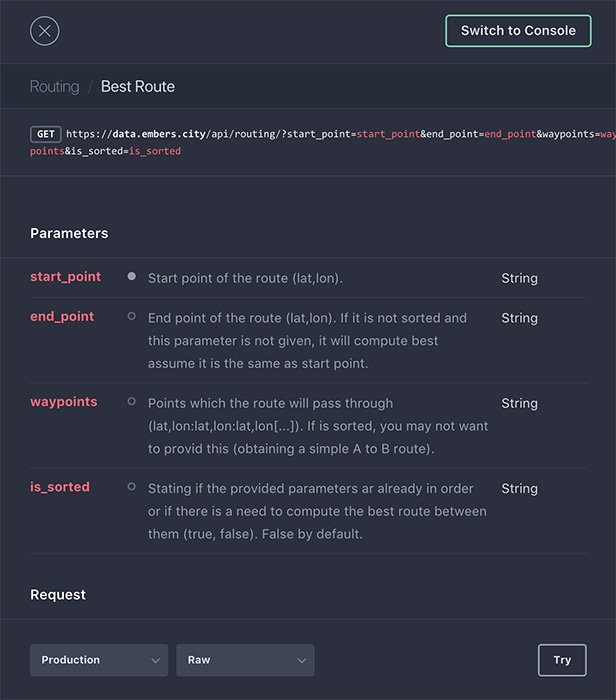Select the Best Route breadcrumb
This screenshot has width=616, height=700.
[138, 87]
